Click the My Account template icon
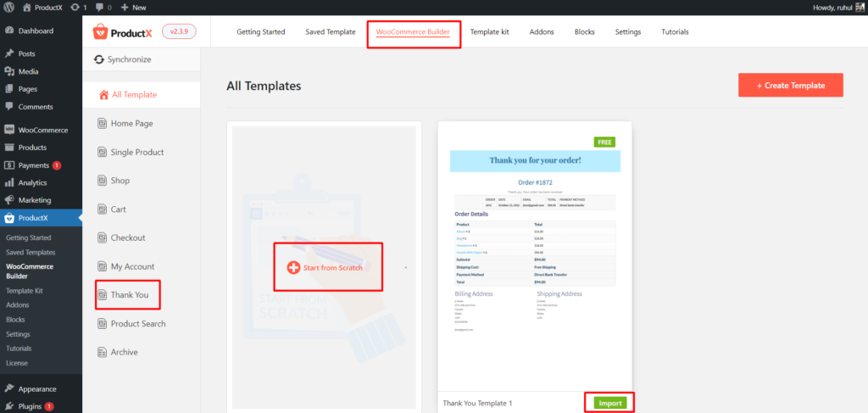The image size is (868, 413). (102, 267)
